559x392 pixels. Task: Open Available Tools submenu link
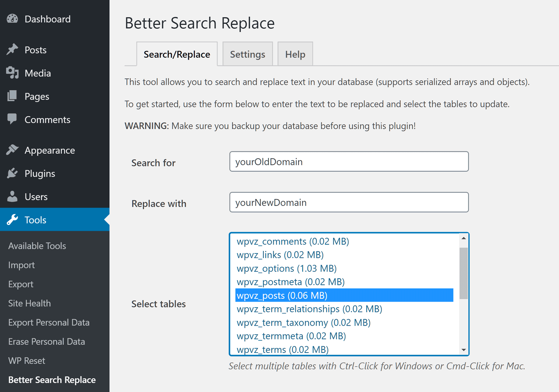tap(37, 246)
